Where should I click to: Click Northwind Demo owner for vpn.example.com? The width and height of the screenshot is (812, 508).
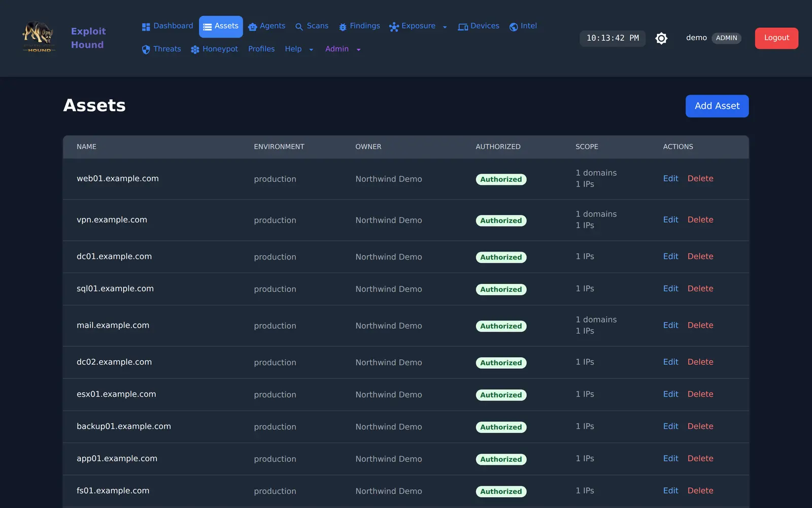(389, 220)
